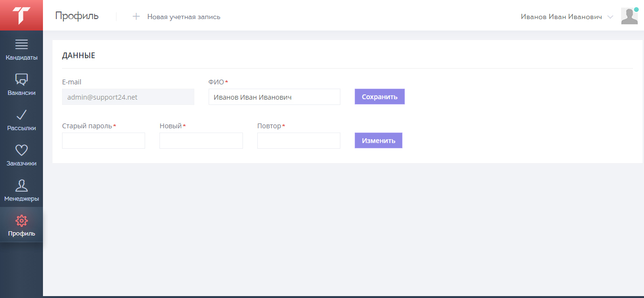
Task: Click the plus icon for new account
Action: tap(136, 17)
